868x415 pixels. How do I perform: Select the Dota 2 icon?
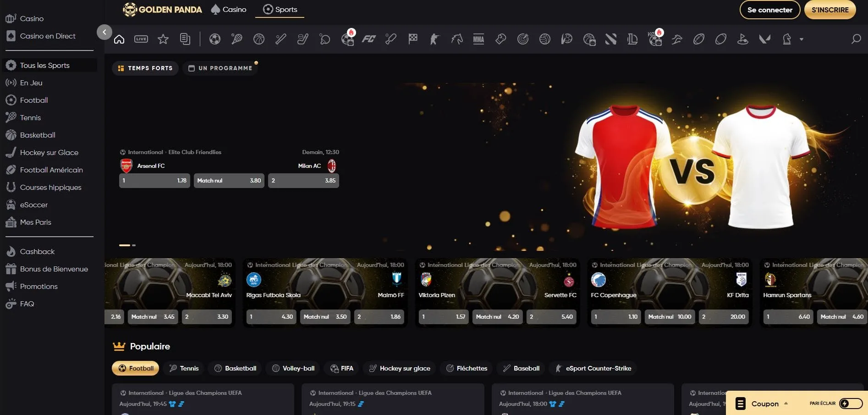611,39
